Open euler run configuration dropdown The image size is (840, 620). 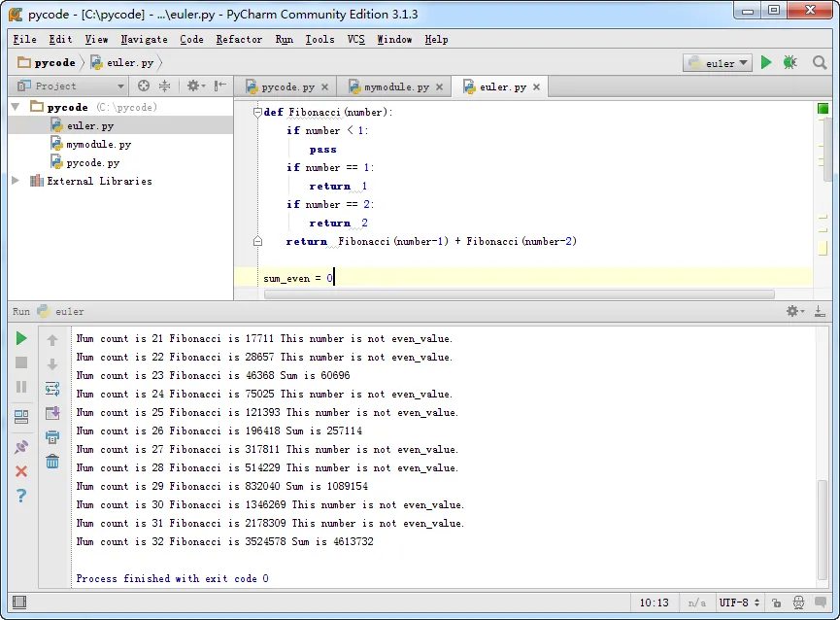pos(718,63)
